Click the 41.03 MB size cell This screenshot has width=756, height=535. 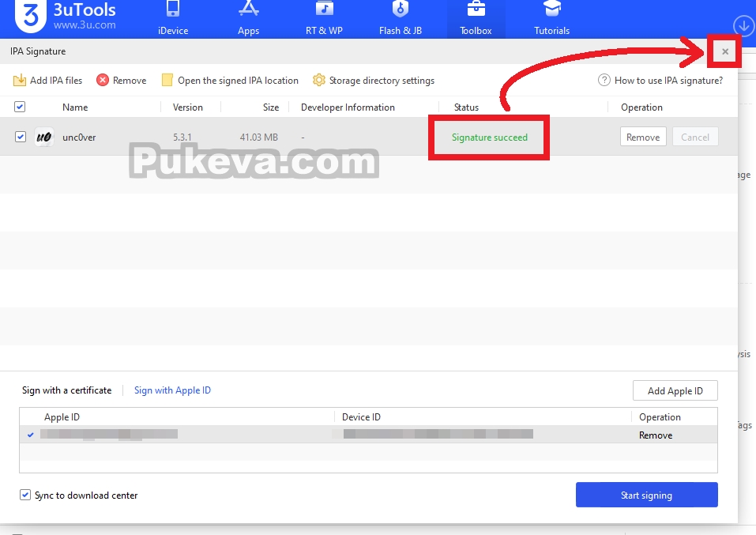tap(259, 138)
